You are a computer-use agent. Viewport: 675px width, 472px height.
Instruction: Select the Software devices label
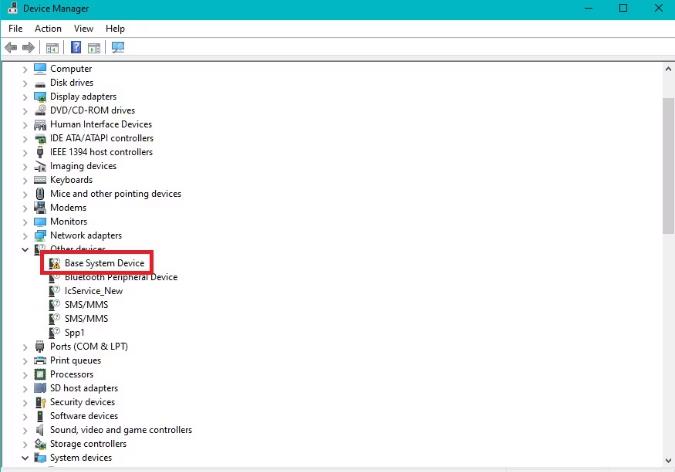click(84, 416)
